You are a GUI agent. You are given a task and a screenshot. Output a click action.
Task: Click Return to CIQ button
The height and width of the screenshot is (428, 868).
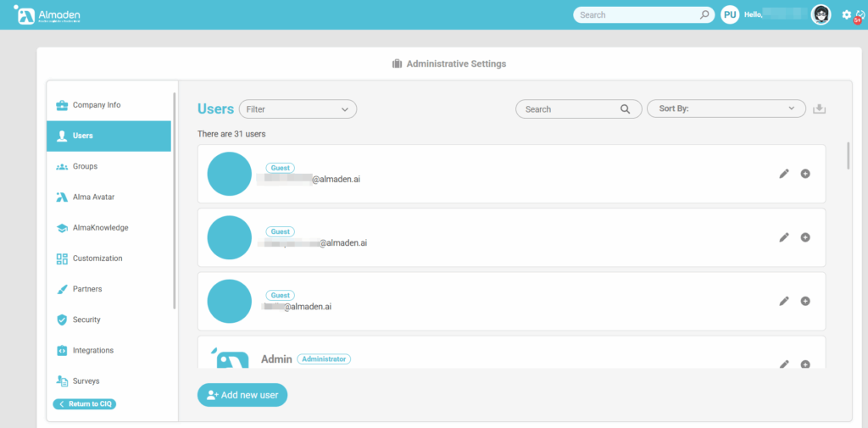pos(85,404)
